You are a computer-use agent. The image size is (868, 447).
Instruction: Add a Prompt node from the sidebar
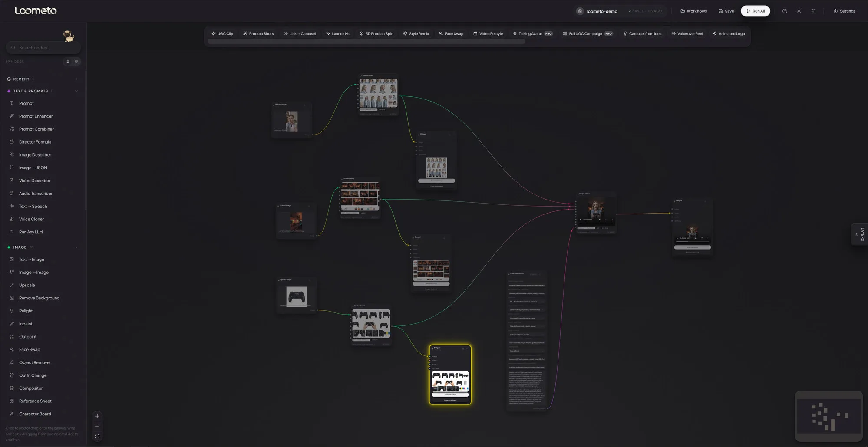[x=43, y=103]
